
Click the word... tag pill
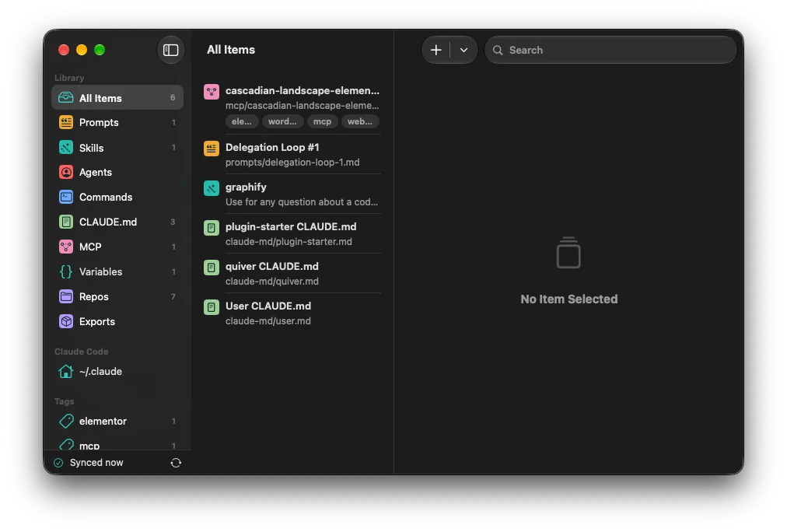(282, 121)
